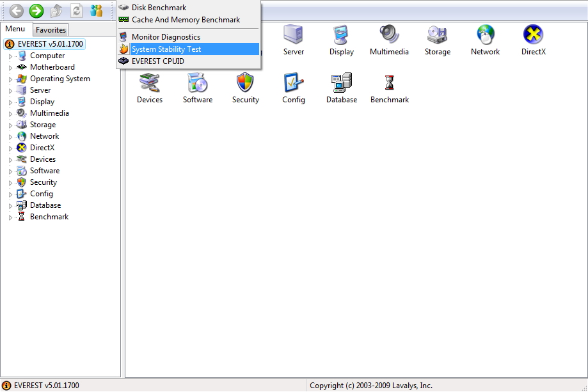Screen dimensions: 588x392
Task: Go back with the gray Back arrow
Action: 16,11
